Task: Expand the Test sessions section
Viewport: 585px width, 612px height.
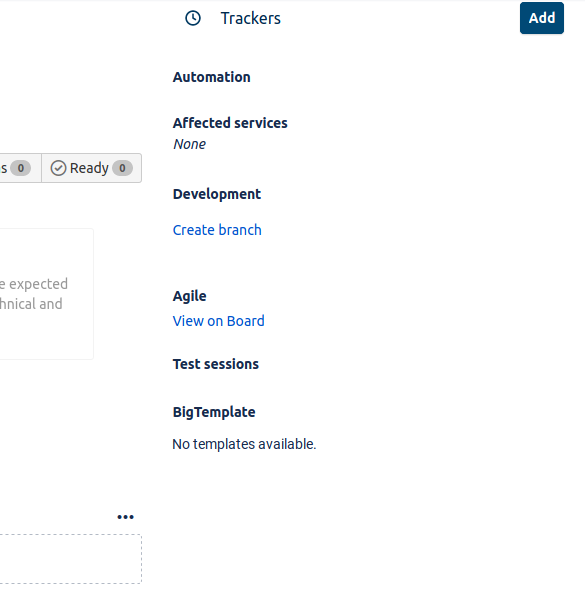Action: click(216, 364)
